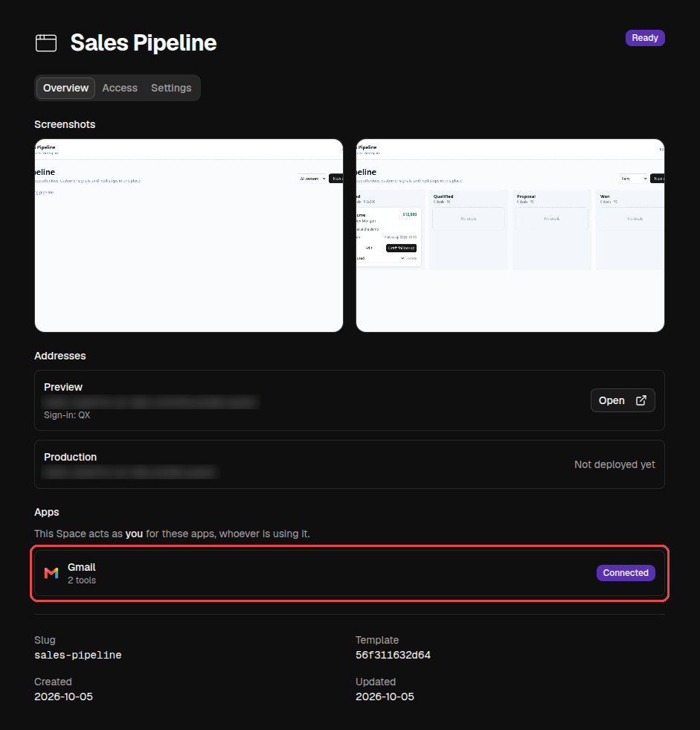Select the template ID 56f311632d64

(x=393, y=655)
